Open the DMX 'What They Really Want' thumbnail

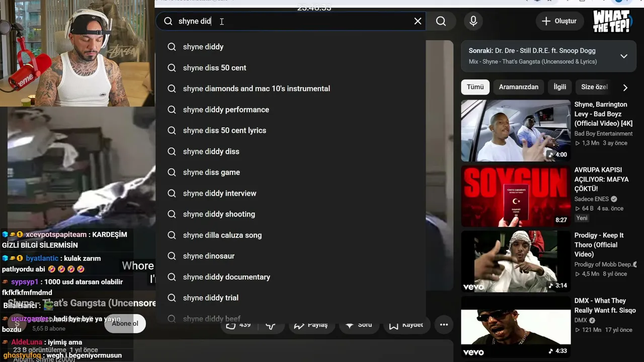point(516,327)
